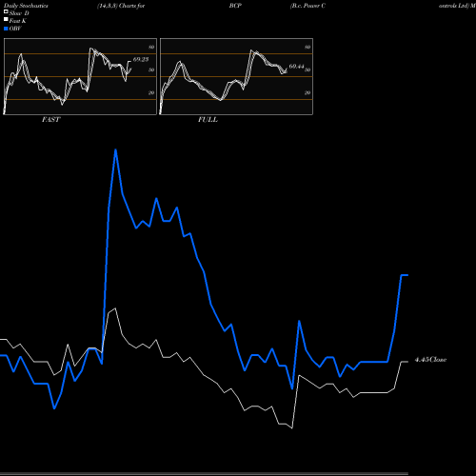Click the '4.45 Close' price label
The width and height of the screenshot is (476, 476).
(x=430, y=360)
